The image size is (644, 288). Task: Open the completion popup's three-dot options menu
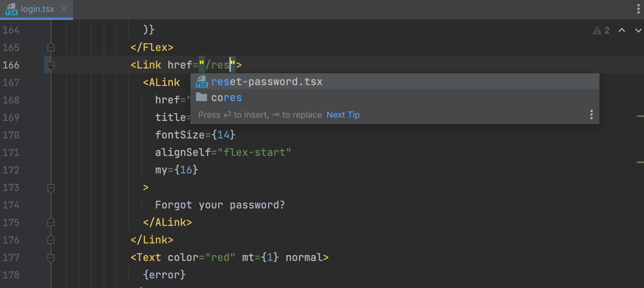pyautogui.click(x=591, y=115)
